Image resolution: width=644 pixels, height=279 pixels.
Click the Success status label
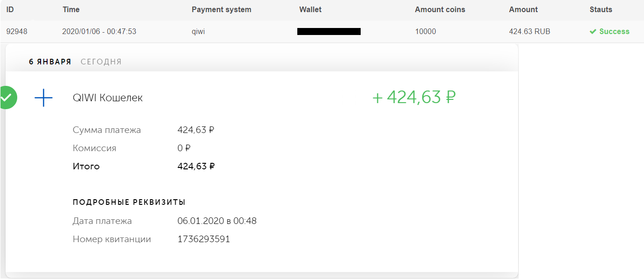pyautogui.click(x=614, y=32)
